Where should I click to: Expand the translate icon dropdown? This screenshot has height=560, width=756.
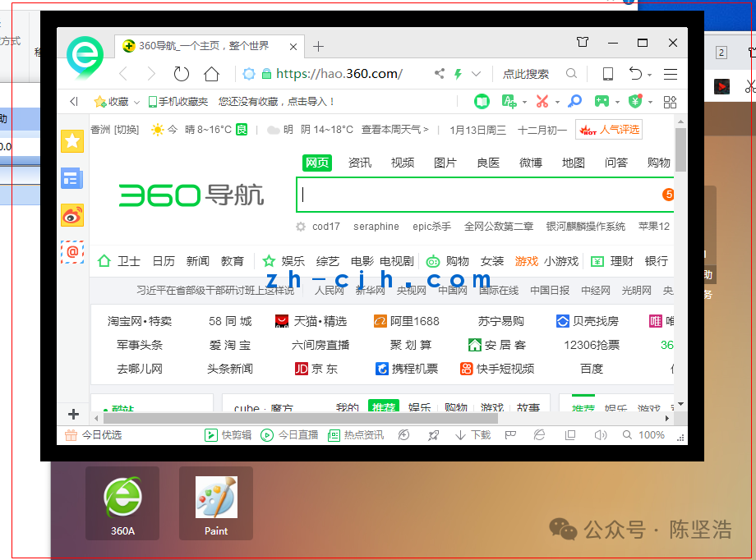click(524, 102)
